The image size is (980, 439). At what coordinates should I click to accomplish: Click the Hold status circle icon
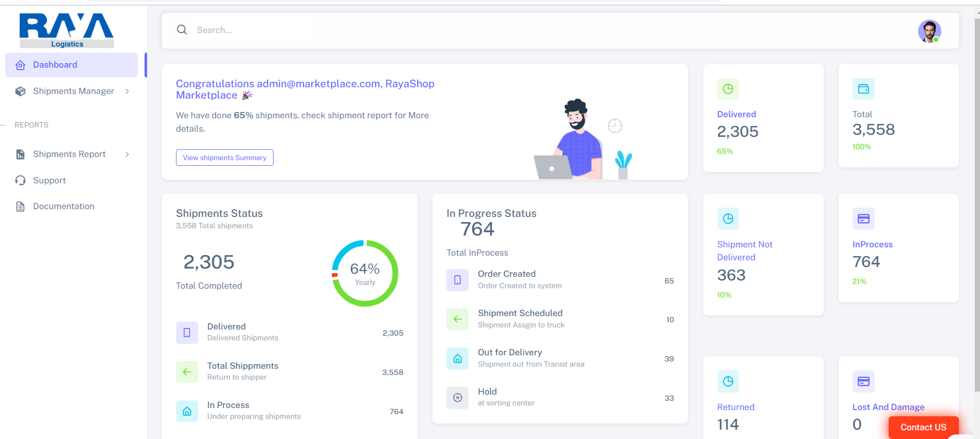tap(457, 398)
